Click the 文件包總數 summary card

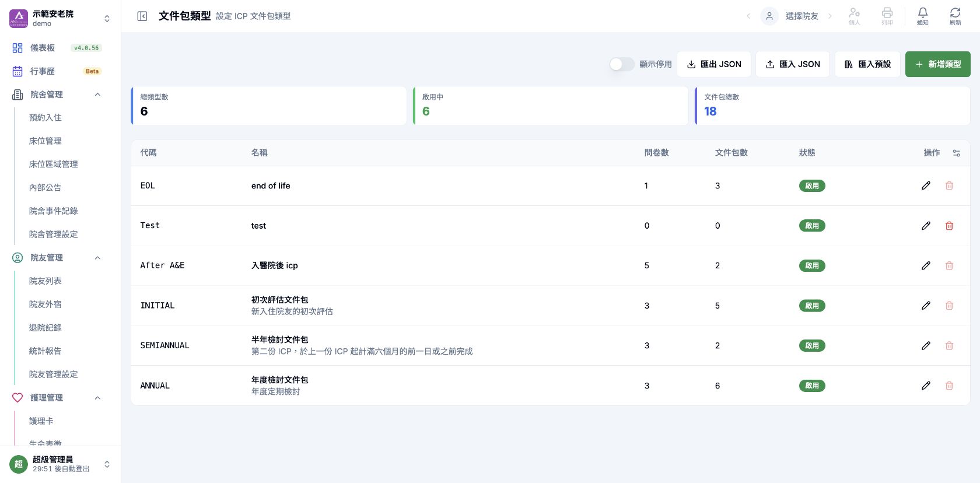click(832, 106)
